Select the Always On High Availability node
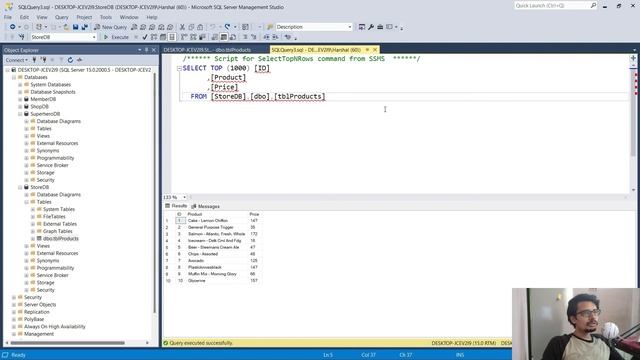The height and width of the screenshot is (360, 640). (x=55, y=327)
